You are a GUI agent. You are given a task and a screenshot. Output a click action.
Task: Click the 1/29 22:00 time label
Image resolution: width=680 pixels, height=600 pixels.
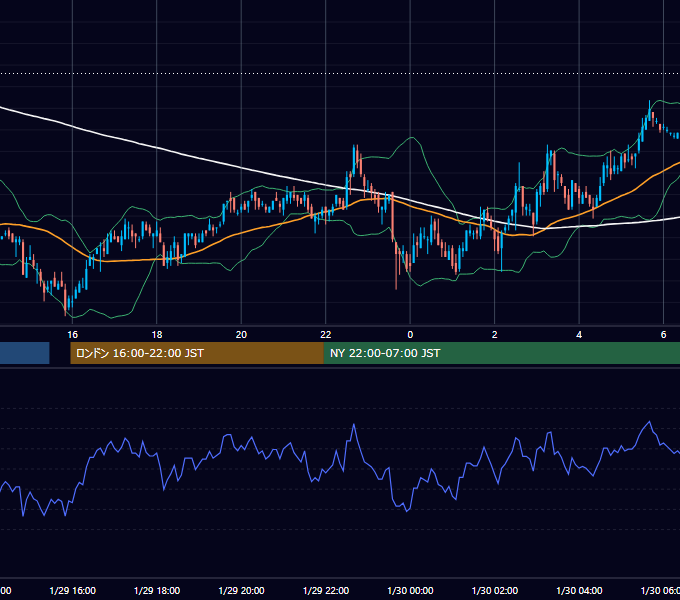click(326, 590)
